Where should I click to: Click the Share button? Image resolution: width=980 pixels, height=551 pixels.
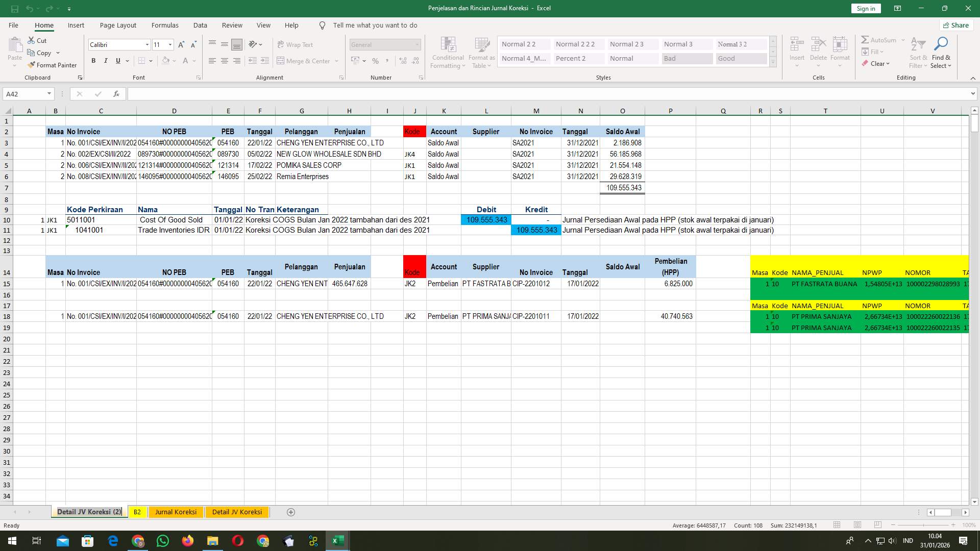pyautogui.click(x=955, y=25)
